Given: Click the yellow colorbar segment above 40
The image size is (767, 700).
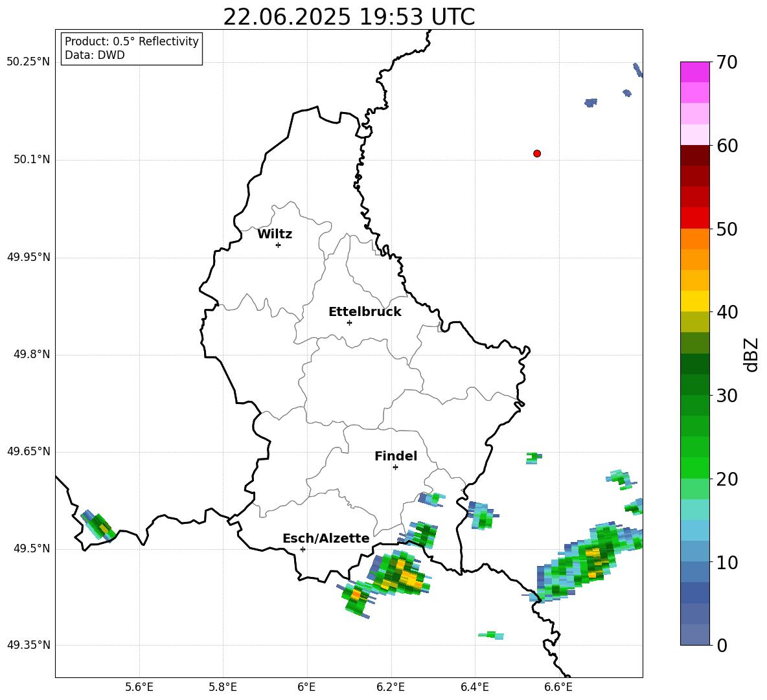Looking at the screenshot, I should click(x=694, y=300).
